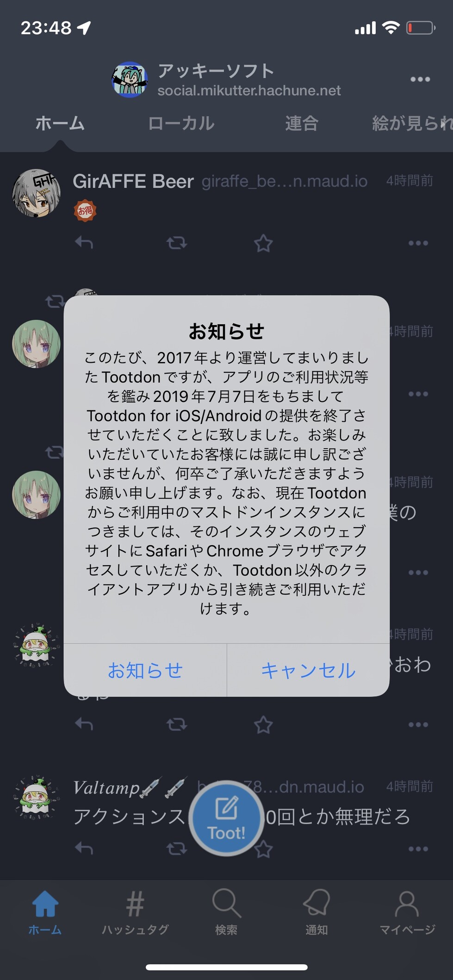Open the ハッシュタグ tab in bottom bar
This screenshot has width=453, height=980.
[135, 913]
